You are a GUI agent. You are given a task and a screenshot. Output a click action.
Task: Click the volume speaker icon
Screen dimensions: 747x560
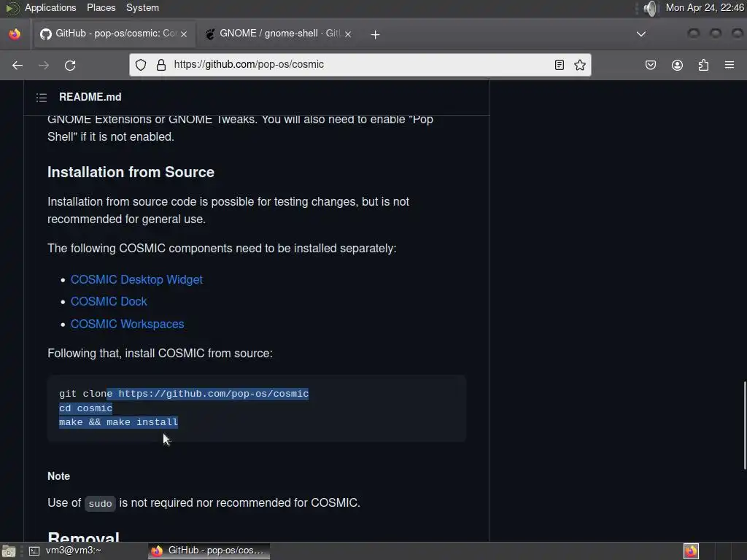click(x=650, y=8)
